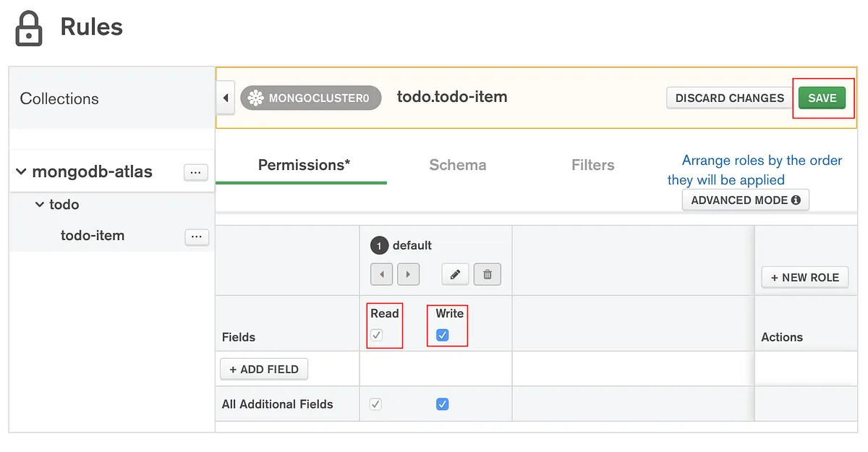Collapse the todo database in the sidebar
868x452 pixels.
point(41,205)
